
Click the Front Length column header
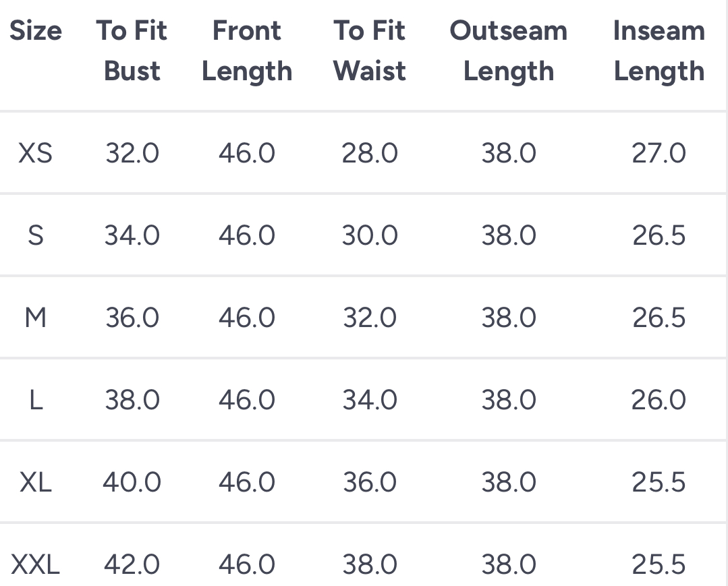[247, 51]
